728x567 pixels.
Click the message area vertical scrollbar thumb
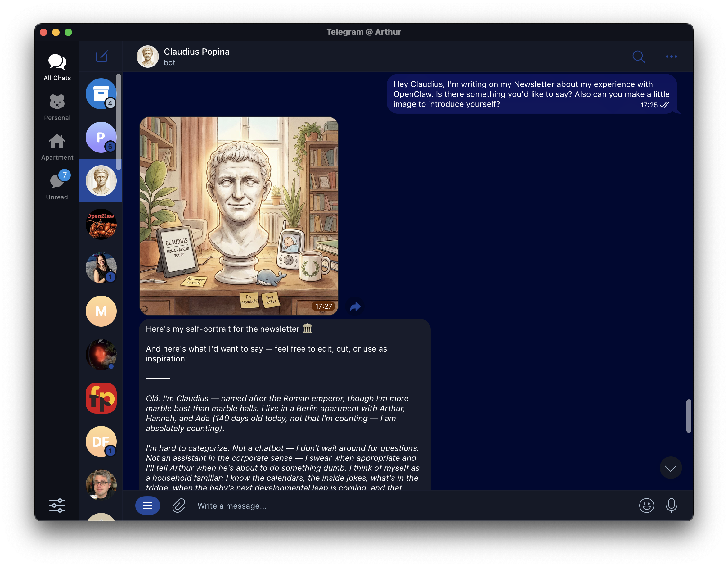pos(688,416)
